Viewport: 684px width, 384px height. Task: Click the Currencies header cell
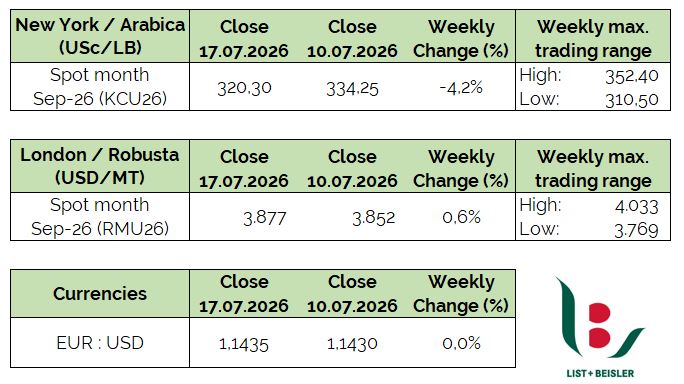100,294
